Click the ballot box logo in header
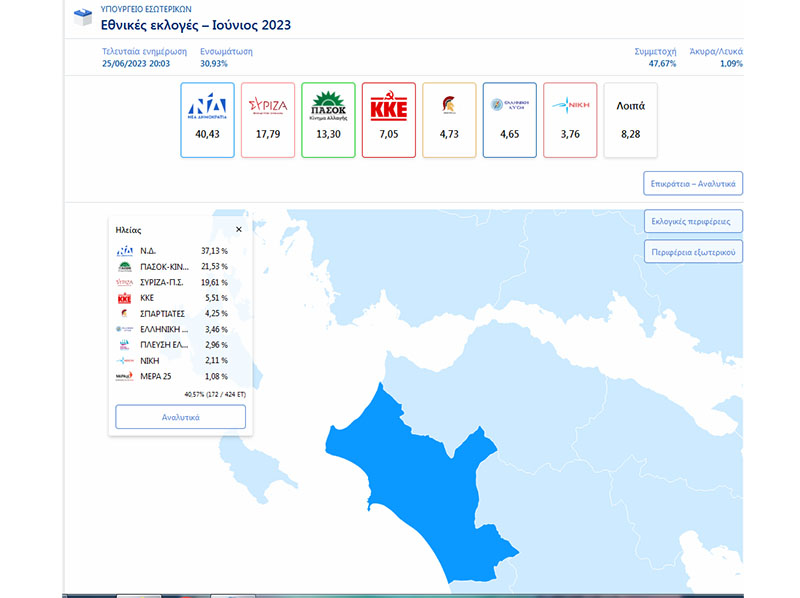 tap(83, 19)
